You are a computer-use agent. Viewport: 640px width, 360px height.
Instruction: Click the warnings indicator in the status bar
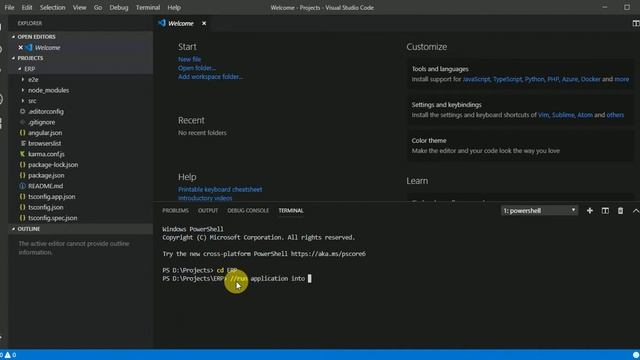10,355
